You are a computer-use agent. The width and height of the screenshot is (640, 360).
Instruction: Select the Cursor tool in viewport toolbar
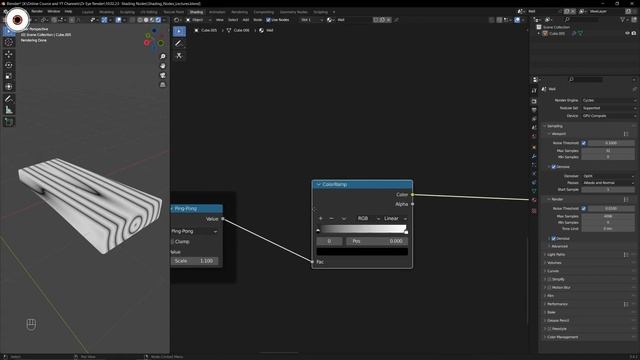click(x=9, y=42)
